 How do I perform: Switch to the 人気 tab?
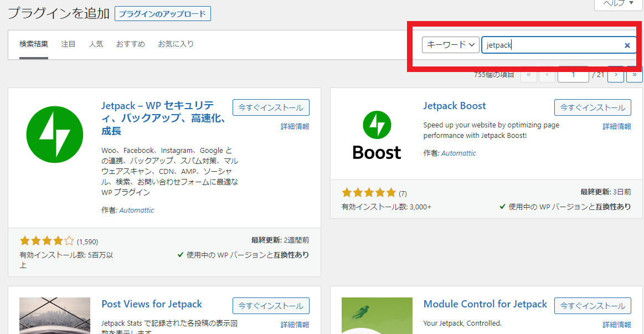pos(96,44)
